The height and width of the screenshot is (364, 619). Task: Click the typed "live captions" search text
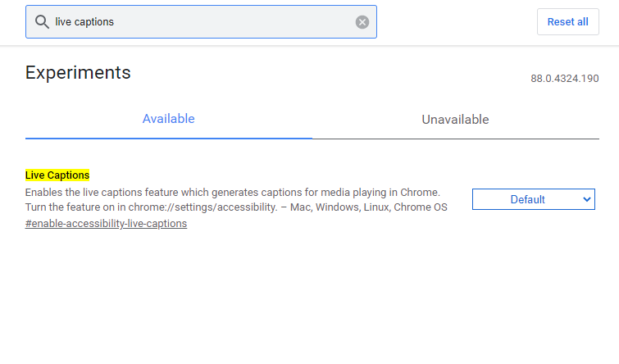tap(84, 22)
